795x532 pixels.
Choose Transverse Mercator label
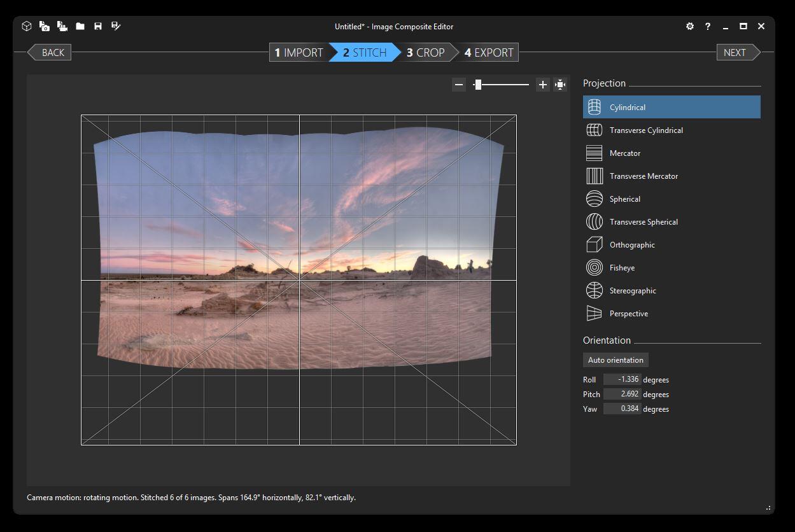click(644, 176)
